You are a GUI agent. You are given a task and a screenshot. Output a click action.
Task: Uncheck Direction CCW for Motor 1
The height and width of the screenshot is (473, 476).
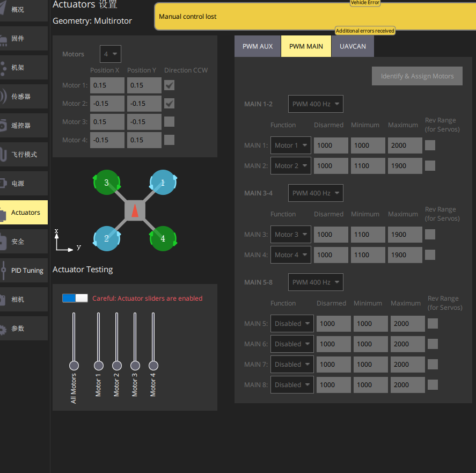coord(169,85)
